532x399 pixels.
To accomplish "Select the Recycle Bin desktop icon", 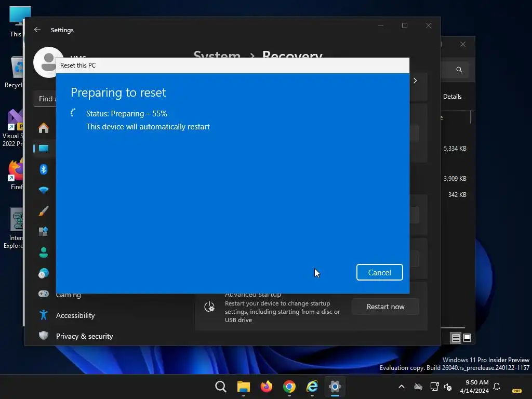I will click(13, 73).
